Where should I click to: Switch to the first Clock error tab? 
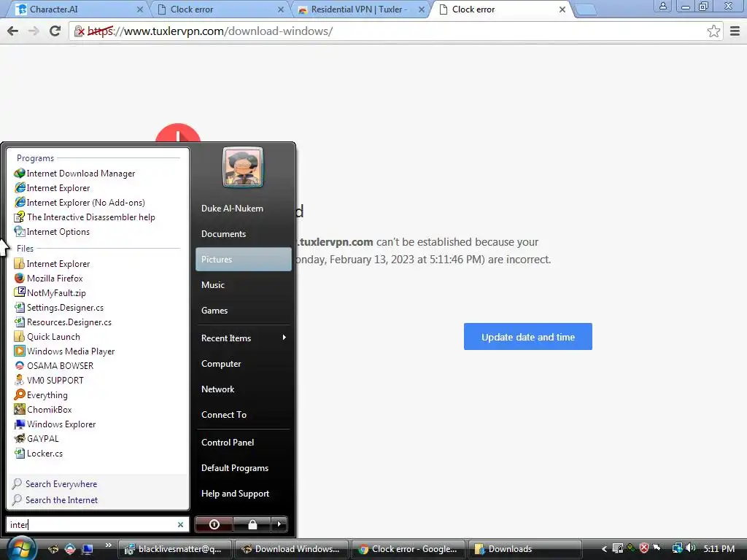220,9
